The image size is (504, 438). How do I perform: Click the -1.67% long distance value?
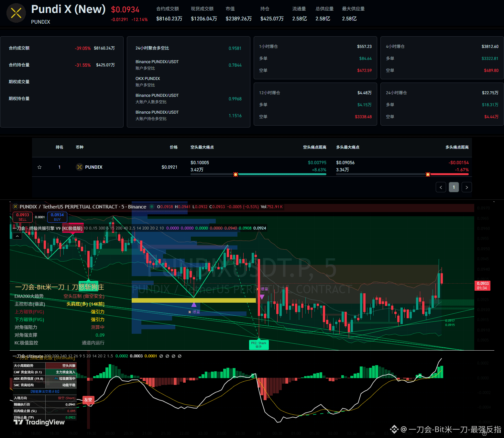(462, 170)
